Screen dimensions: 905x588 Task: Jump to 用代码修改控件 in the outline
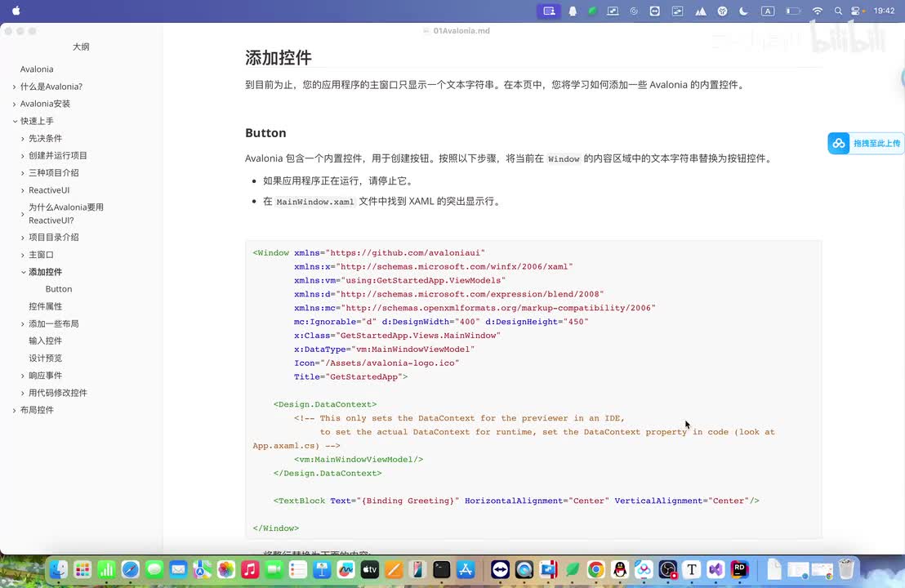click(x=58, y=393)
